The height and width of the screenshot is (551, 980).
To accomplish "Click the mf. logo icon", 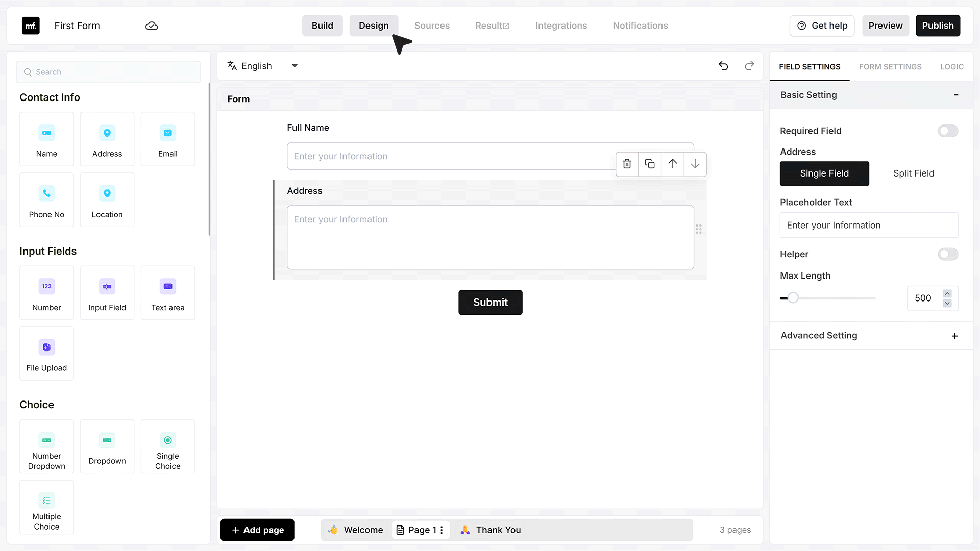I will (31, 26).
